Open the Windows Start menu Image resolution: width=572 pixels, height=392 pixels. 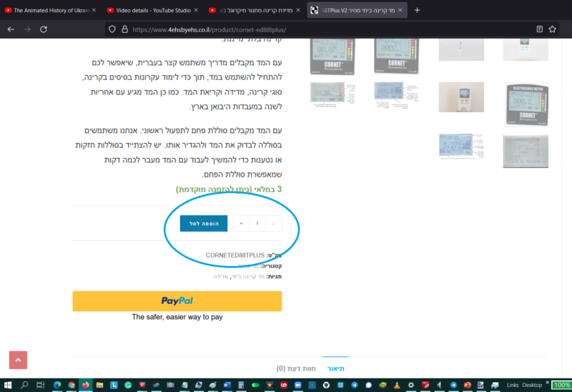tap(8, 385)
